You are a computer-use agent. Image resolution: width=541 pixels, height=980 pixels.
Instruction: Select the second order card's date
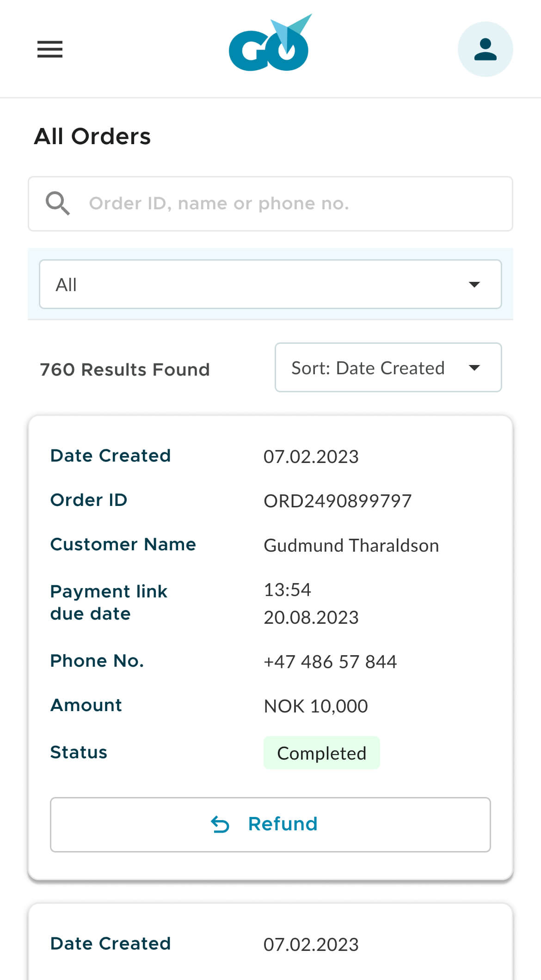click(311, 944)
